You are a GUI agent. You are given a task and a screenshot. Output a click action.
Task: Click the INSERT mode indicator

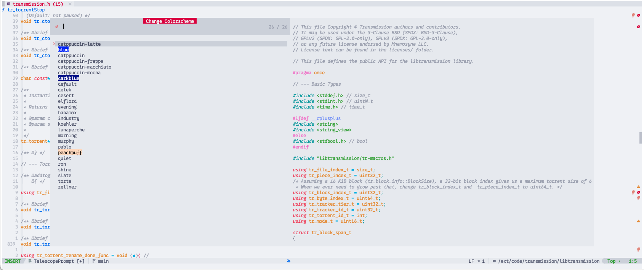click(x=13, y=261)
